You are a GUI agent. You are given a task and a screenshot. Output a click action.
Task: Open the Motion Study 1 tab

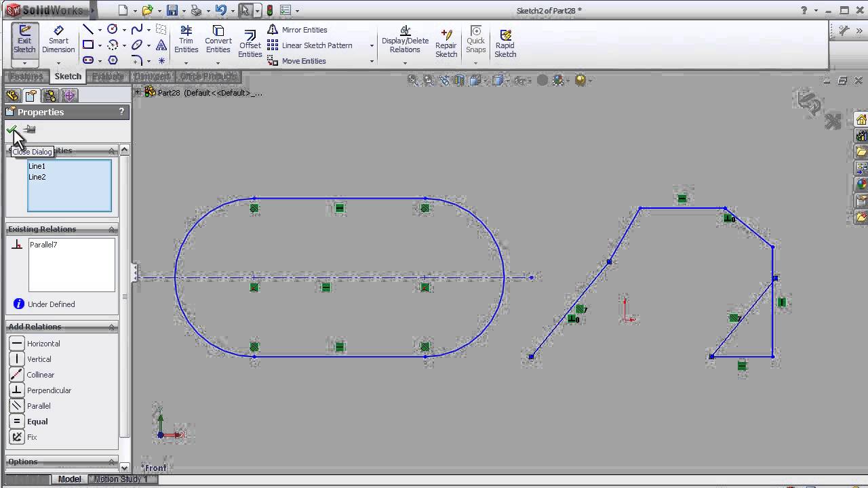121,479
